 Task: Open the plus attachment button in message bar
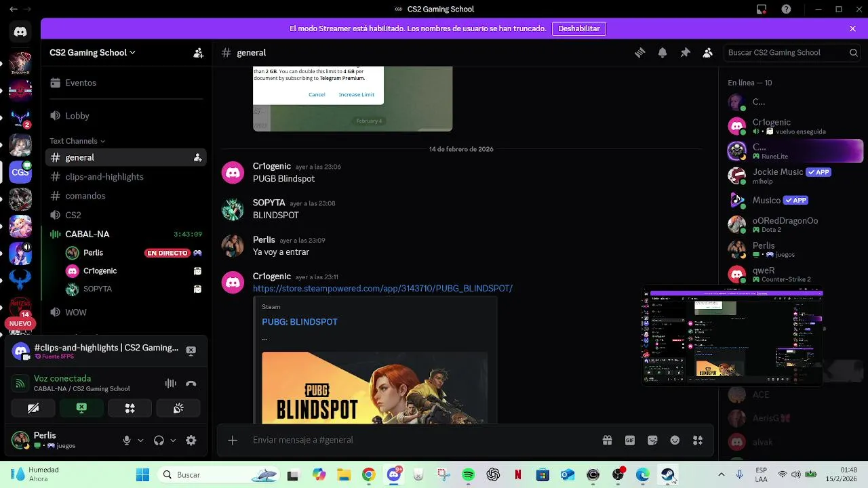click(233, 440)
